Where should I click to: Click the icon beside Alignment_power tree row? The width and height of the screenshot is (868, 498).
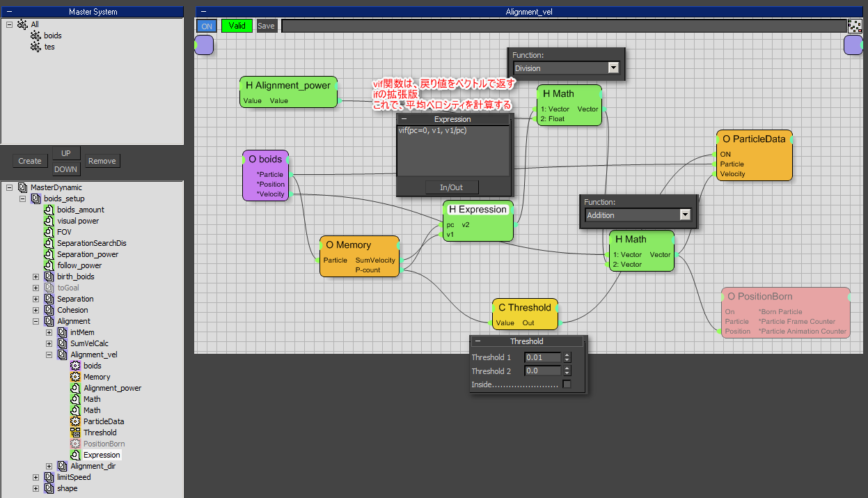tap(76, 388)
